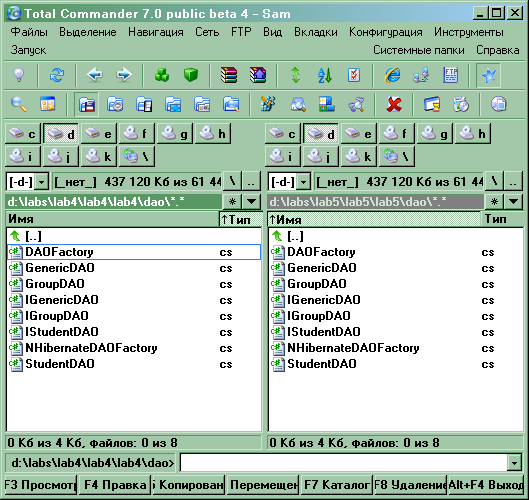Go forward with the right arrow icon
Viewport: 529px width, 500px height.
point(124,75)
